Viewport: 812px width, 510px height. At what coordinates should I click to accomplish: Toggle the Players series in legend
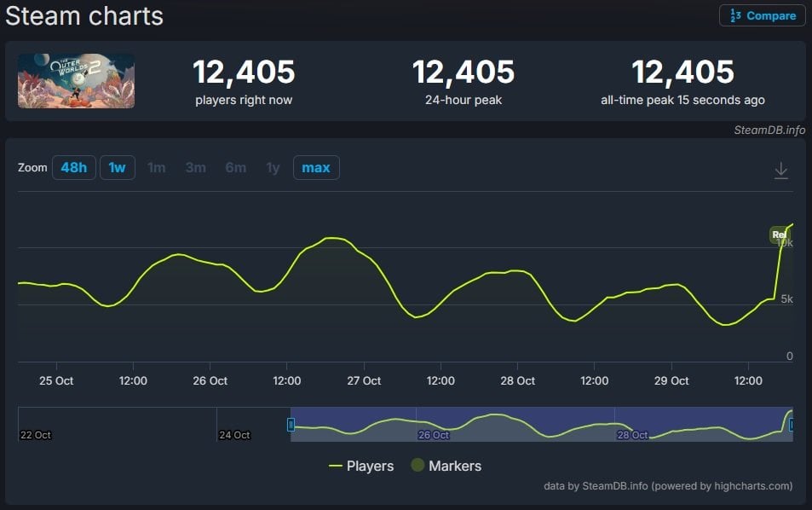(x=361, y=467)
